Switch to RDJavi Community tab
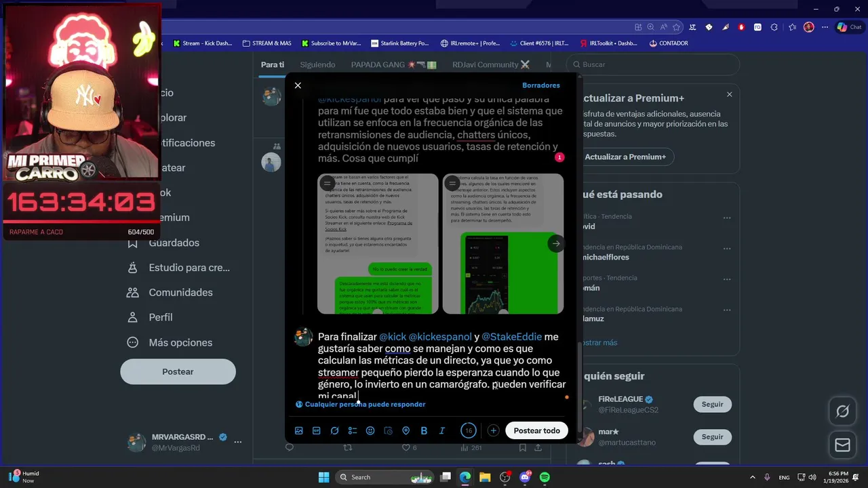This screenshot has width=868, height=488. point(491,64)
